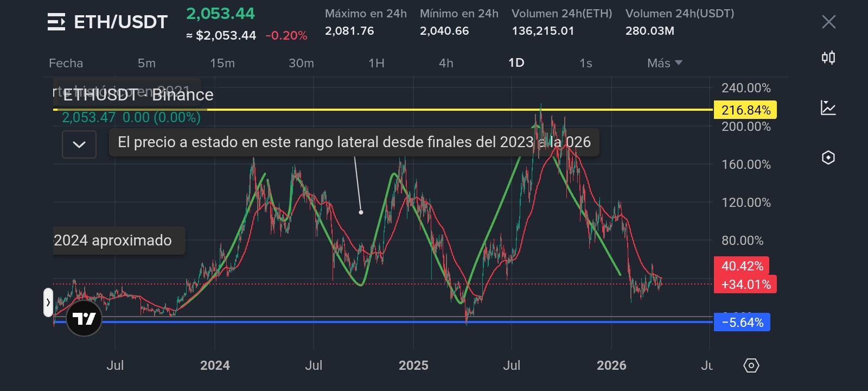Open the indicators line chart icon
This screenshot has width=868, height=391.
[x=828, y=108]
